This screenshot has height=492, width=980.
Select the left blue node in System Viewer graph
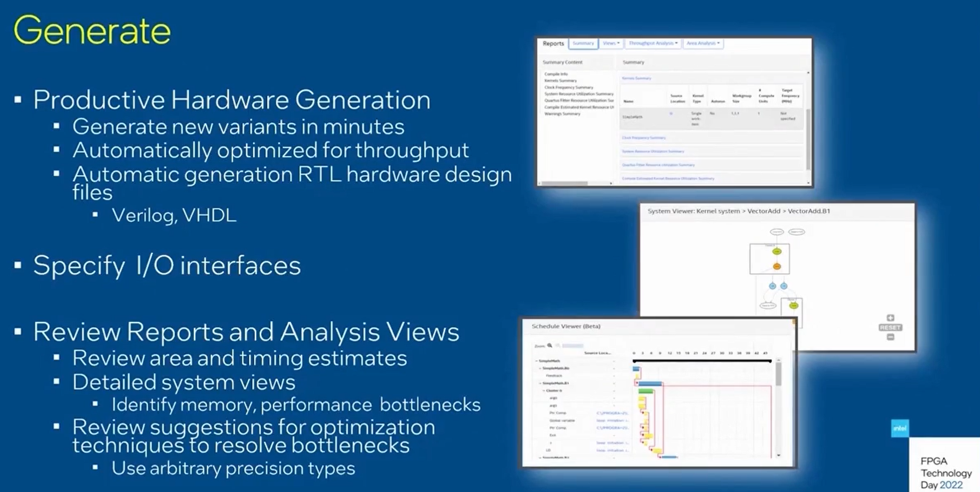click(x=772, y=286)
